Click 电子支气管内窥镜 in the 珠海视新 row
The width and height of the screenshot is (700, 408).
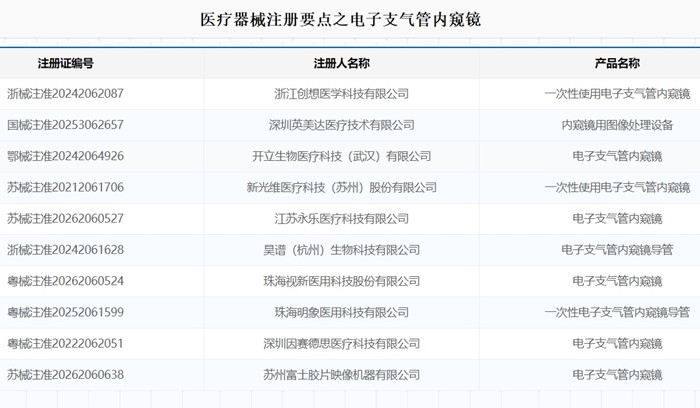(617, 281)
